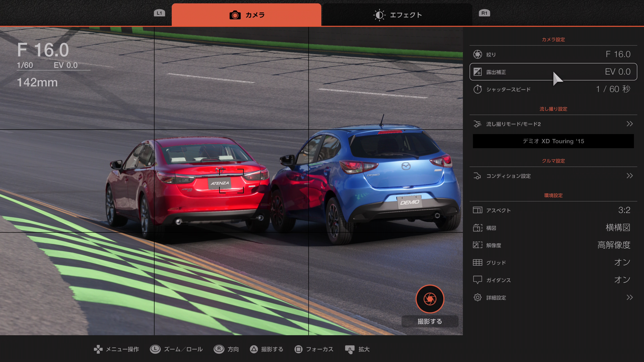Screen dimensions: 644x362
Task: Click the red shutter capture icon
Action: click(430, 299)
